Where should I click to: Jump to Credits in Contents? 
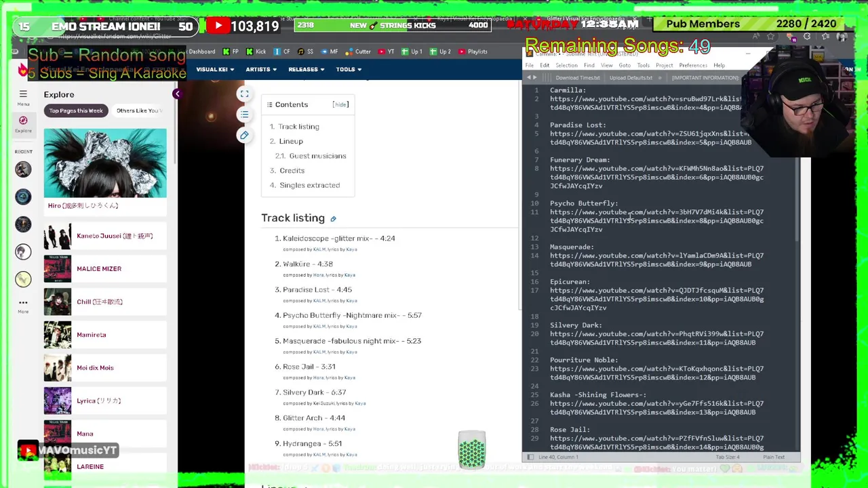[x=292, y=171]
